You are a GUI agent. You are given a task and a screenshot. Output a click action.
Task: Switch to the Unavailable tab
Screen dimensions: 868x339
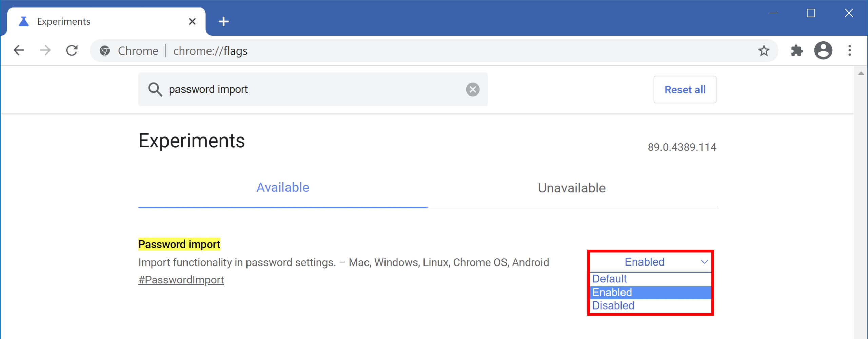click(x=572, y=188)
